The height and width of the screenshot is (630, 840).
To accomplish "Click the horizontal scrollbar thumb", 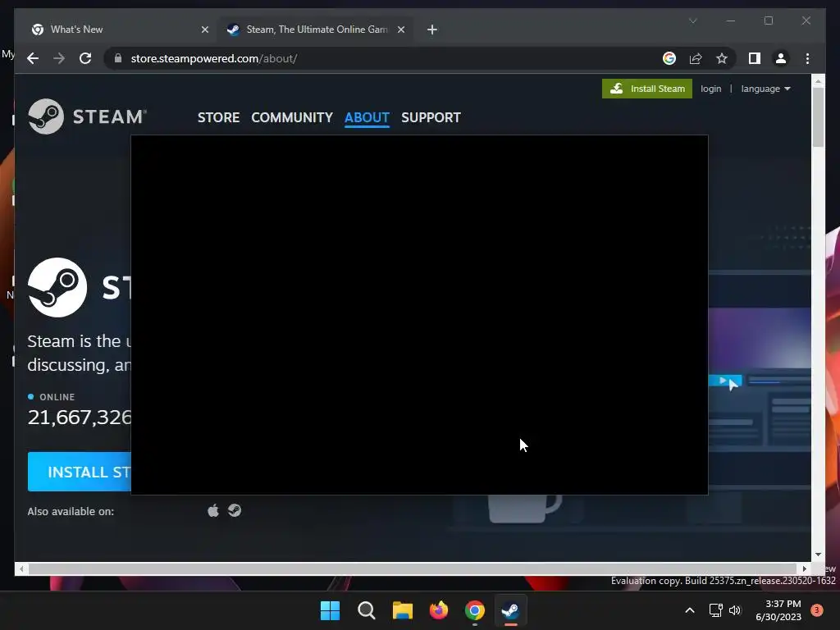I will pyautogui.click(x=413, y=568).
